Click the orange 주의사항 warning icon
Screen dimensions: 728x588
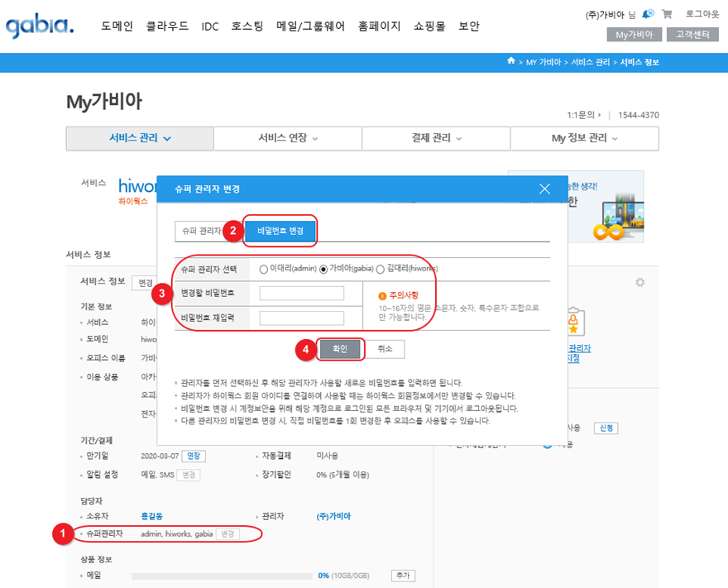(x=382, y=295)
